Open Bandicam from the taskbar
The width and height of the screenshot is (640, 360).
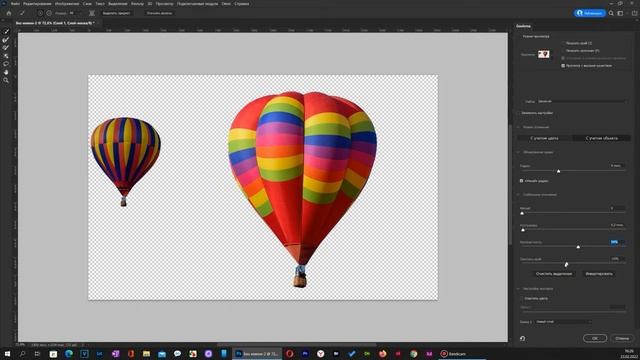(x=453, y=353)
